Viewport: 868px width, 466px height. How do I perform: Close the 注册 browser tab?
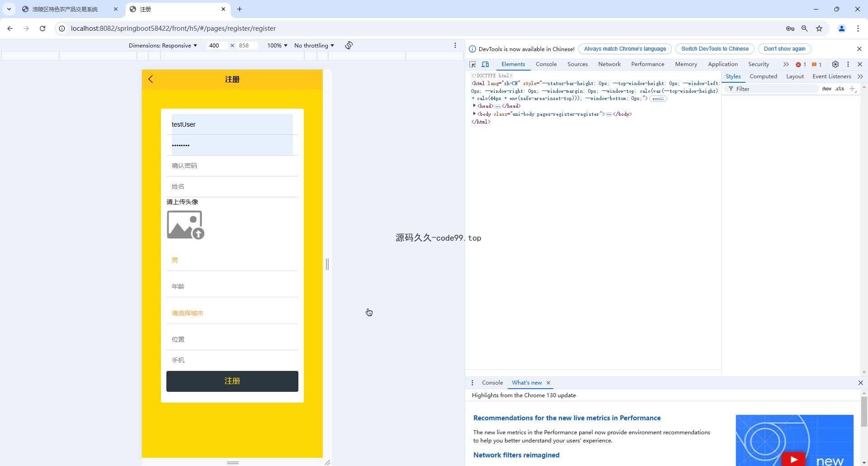pyautogui.click(x=223, y=9)
